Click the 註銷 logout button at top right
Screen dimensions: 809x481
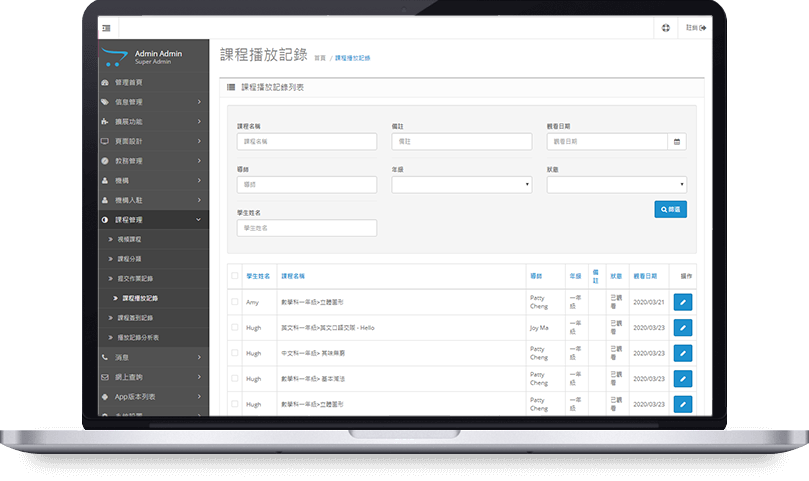tap(696, 27)
